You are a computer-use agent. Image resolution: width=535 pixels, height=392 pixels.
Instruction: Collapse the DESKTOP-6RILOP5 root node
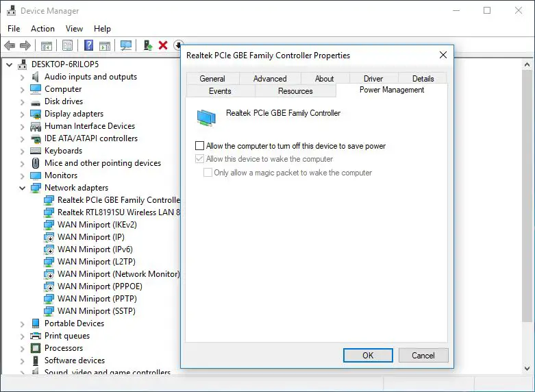coord(9,64)
